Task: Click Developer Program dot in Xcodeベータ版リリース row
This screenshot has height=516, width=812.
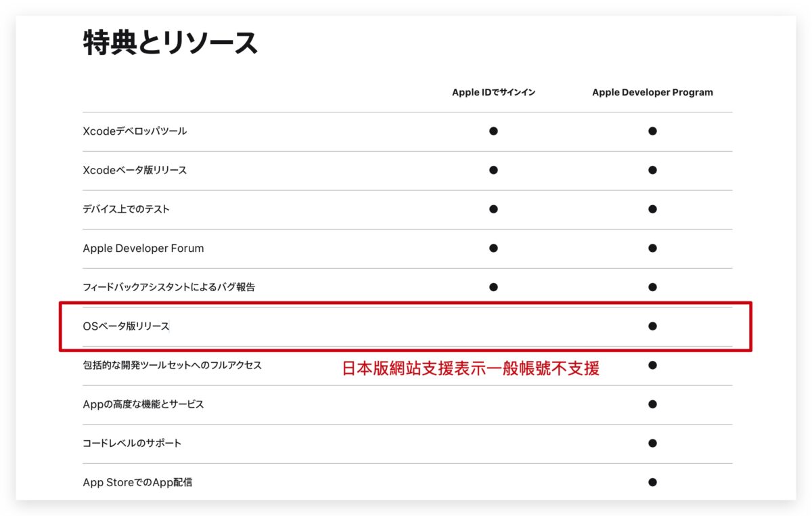Action: pyautogui.click(x=652, y=170)
